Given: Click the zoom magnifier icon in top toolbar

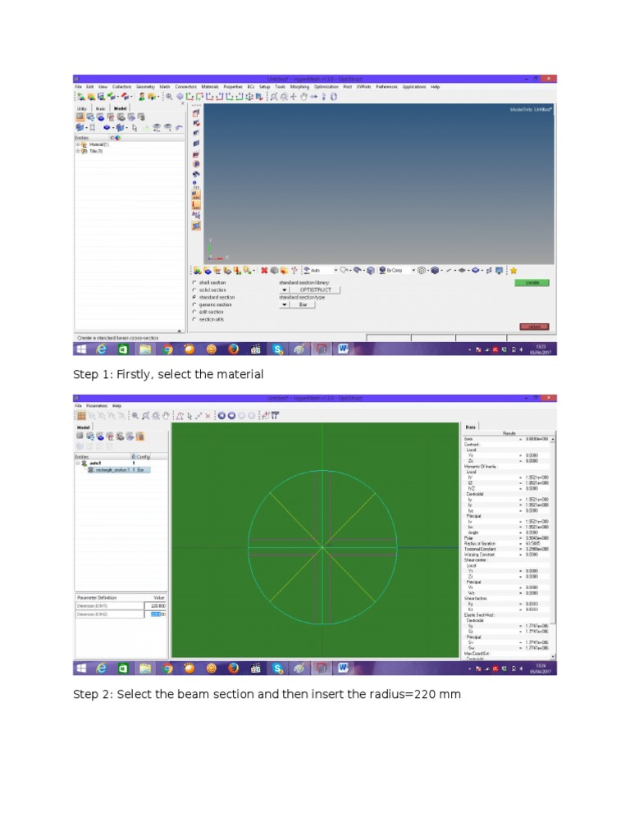Looking at the screenshot, I should [169, 97].
